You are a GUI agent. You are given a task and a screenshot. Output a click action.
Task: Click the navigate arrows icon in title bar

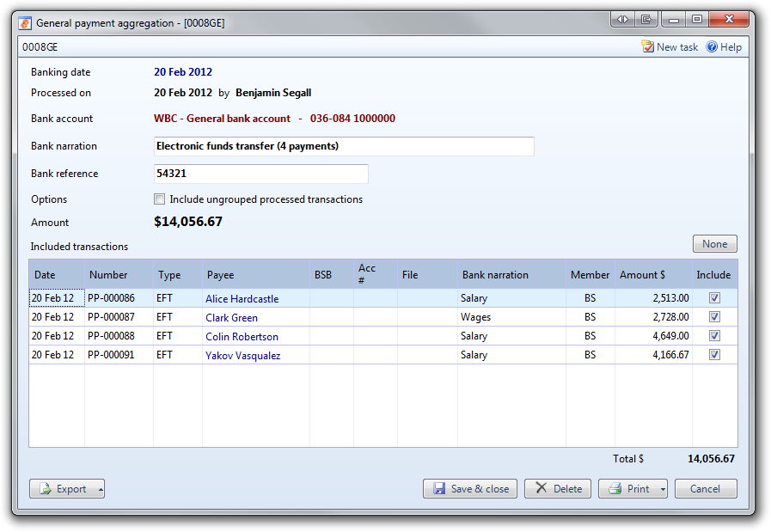(x=622, y=19)
